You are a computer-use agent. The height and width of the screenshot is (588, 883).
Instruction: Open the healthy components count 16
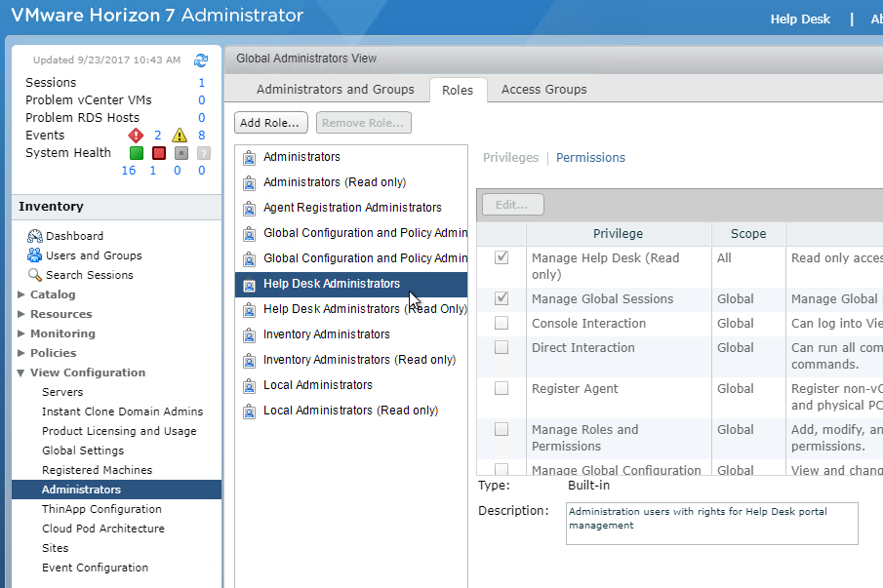129,171
